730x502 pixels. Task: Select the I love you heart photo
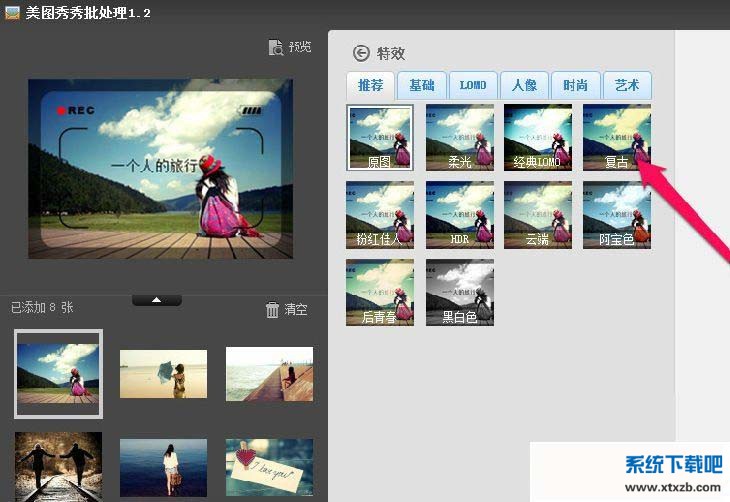point(269,466)
